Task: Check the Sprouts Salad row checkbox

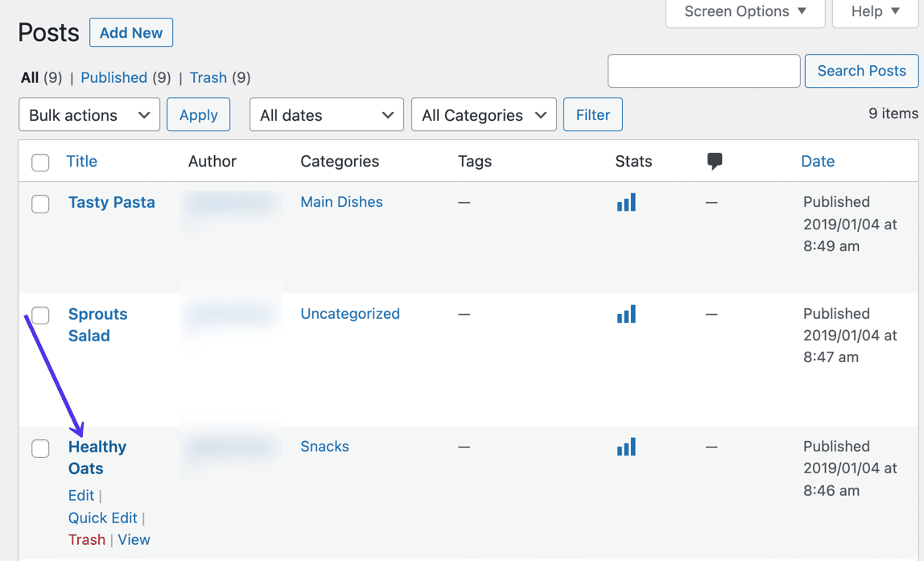Action: point(40,316)
